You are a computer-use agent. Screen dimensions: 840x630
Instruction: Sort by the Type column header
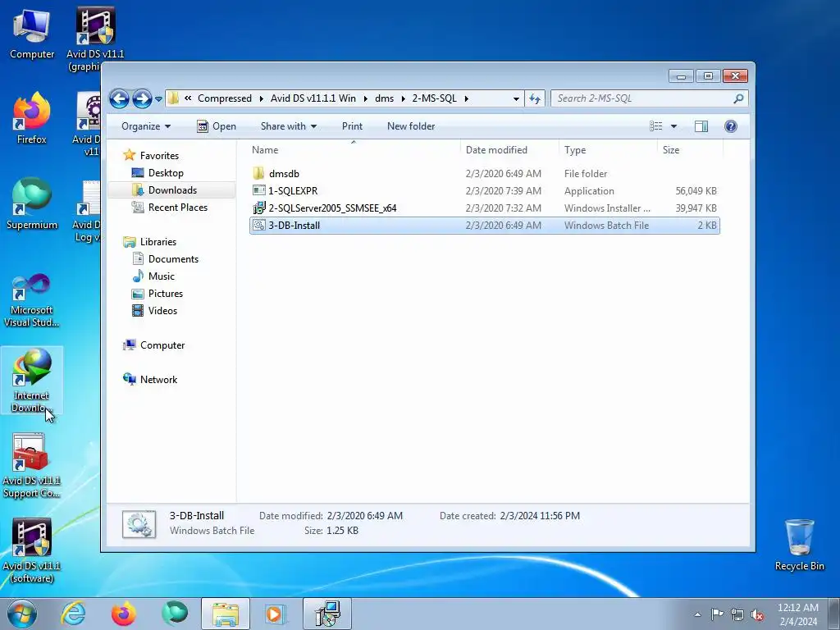(x=608, y=150)
